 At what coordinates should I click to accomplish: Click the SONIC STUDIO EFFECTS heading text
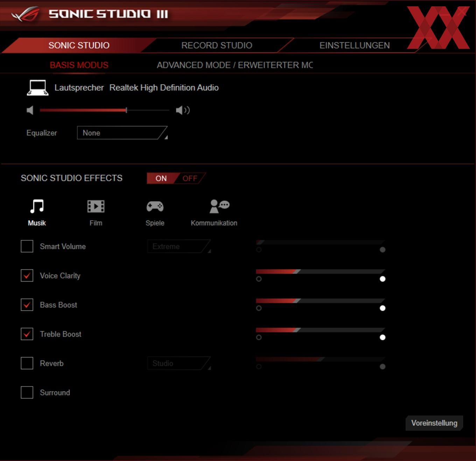[x=72, y=178]
